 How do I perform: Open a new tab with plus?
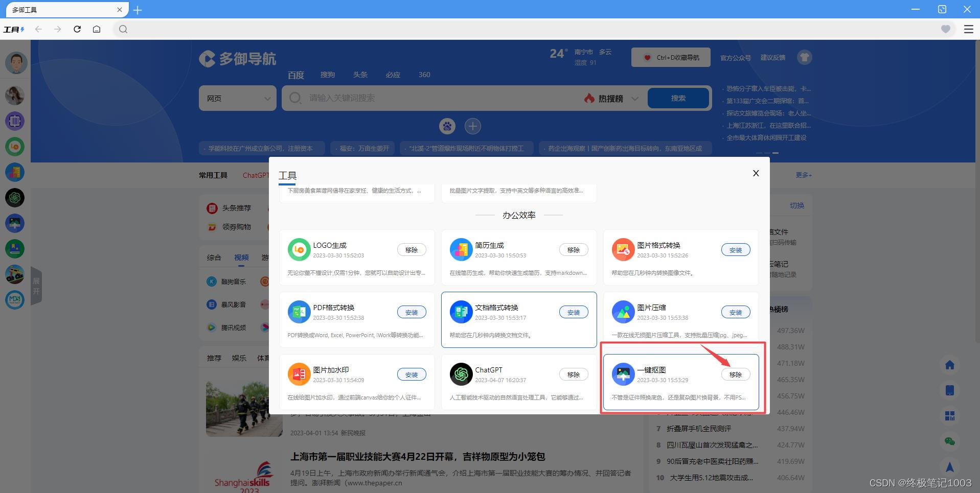138,10
